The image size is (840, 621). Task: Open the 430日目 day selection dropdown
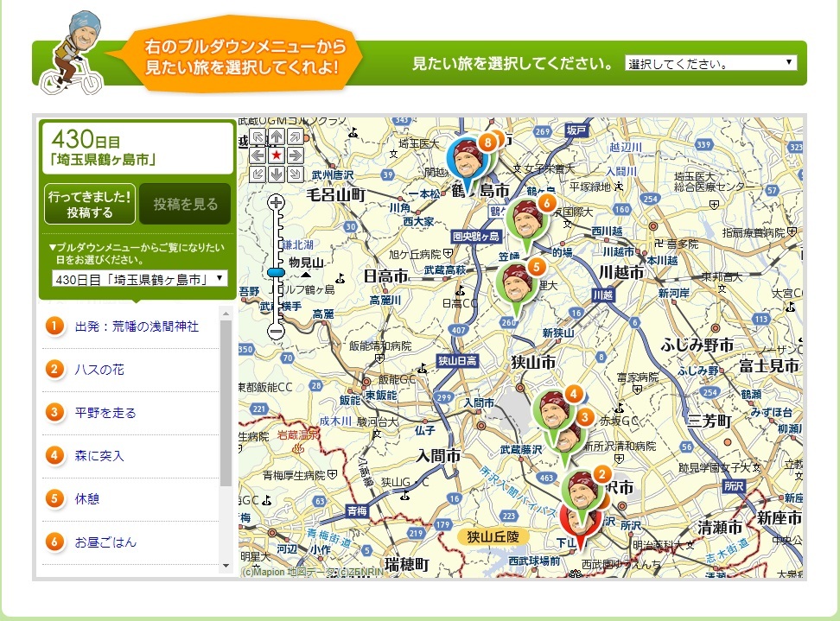(x=139, y=279)
